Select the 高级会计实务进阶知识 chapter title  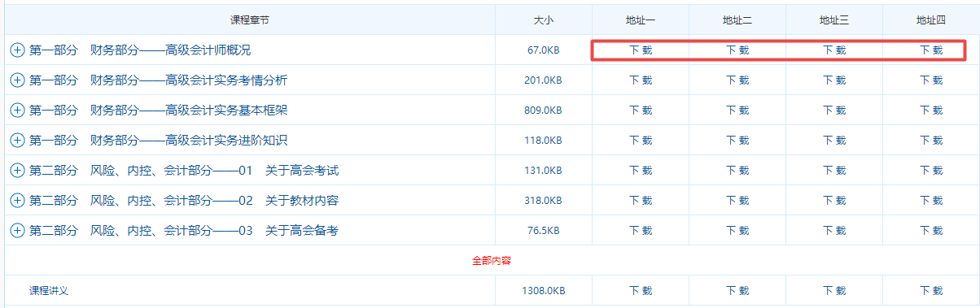coord(158,141)
